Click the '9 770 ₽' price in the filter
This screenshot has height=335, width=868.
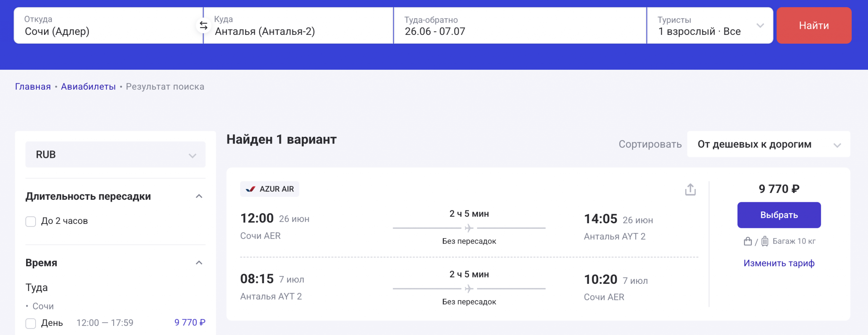click(190, 322)
